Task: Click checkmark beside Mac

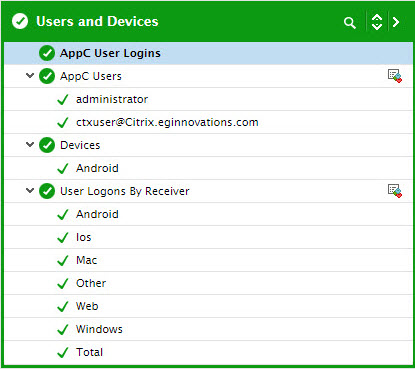Action: click(63, 260)
